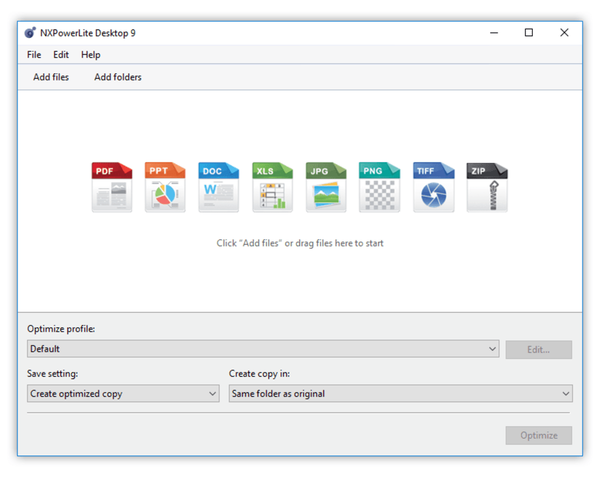Screen dimensions: 600x479
Task: Click the JPG image file icon
Action: [326, 187]
